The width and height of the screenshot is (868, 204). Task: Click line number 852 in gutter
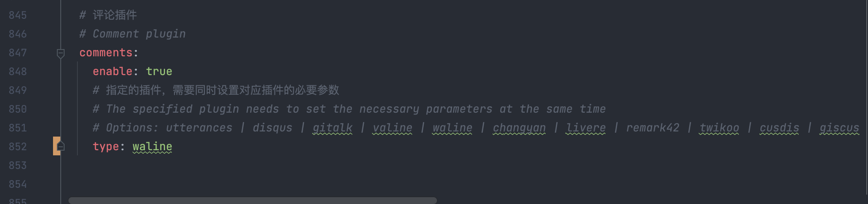click(18, 146)
